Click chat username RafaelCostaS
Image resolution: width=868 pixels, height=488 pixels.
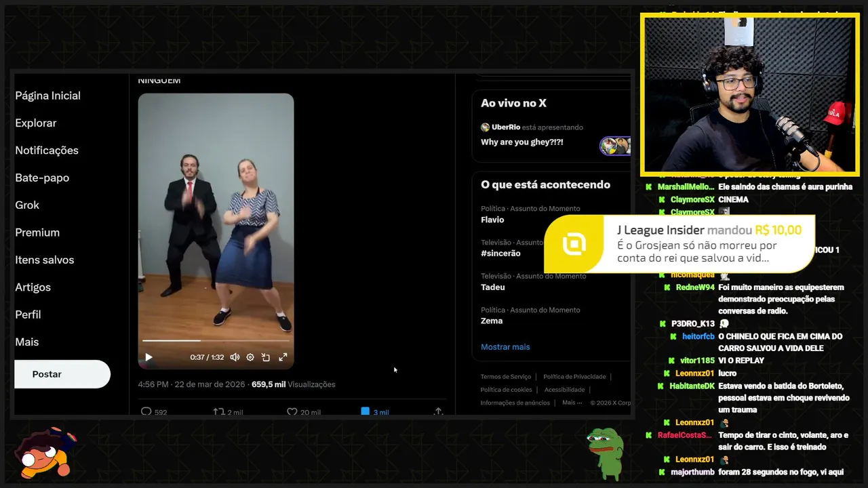pyautogui.click(x=685, y=435)
